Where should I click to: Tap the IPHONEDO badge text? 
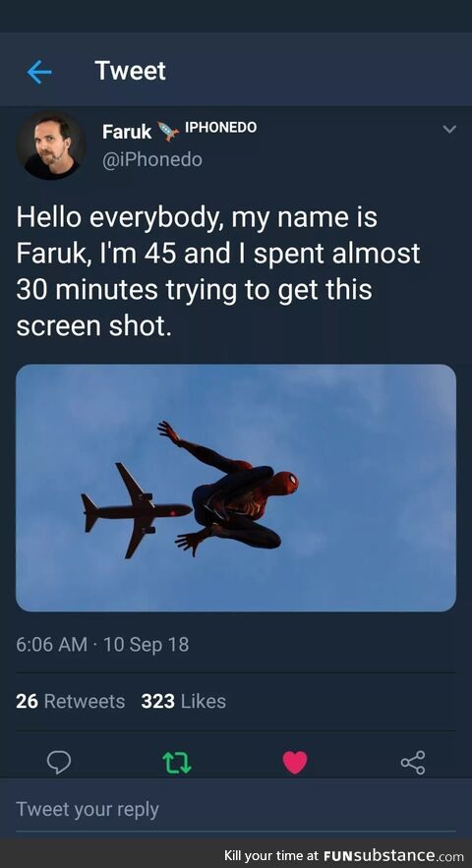pyautogui.click(x=220, y=128)
